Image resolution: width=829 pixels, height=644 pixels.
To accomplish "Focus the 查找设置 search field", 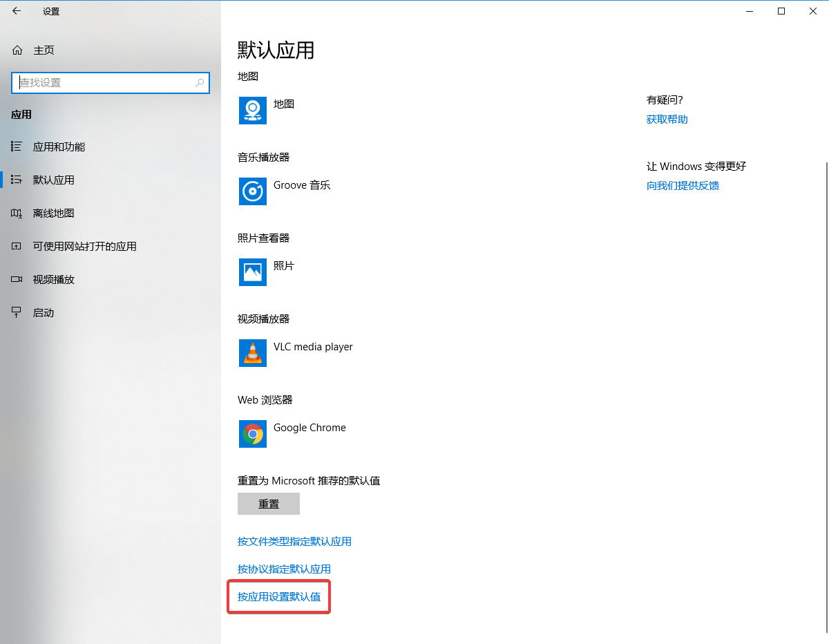I will click(x=110, y=82).
